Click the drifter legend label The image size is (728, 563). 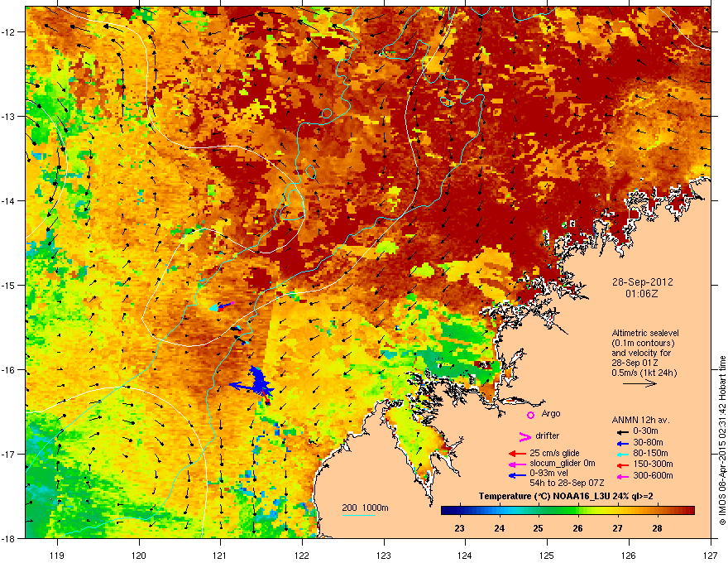click(548, 435)
